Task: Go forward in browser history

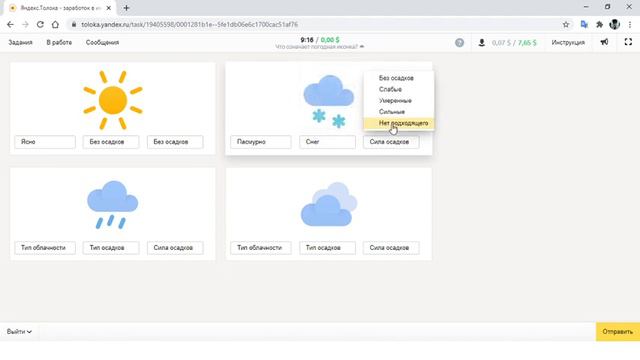Action: [x=25, y=24]
